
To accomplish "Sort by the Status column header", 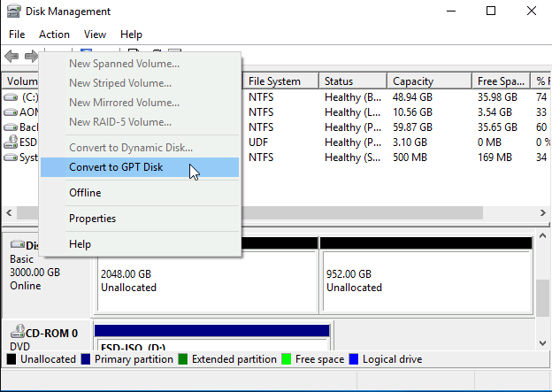I will (353, 81).
